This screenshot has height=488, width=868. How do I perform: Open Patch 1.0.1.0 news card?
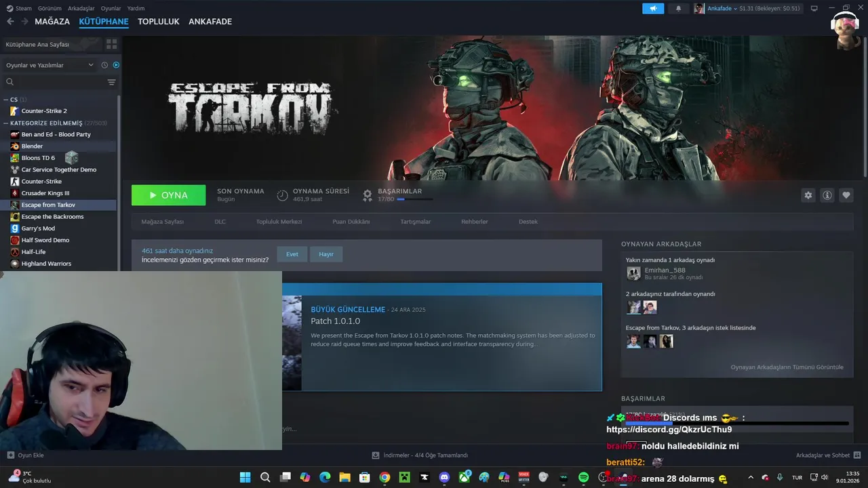[441, 337]
